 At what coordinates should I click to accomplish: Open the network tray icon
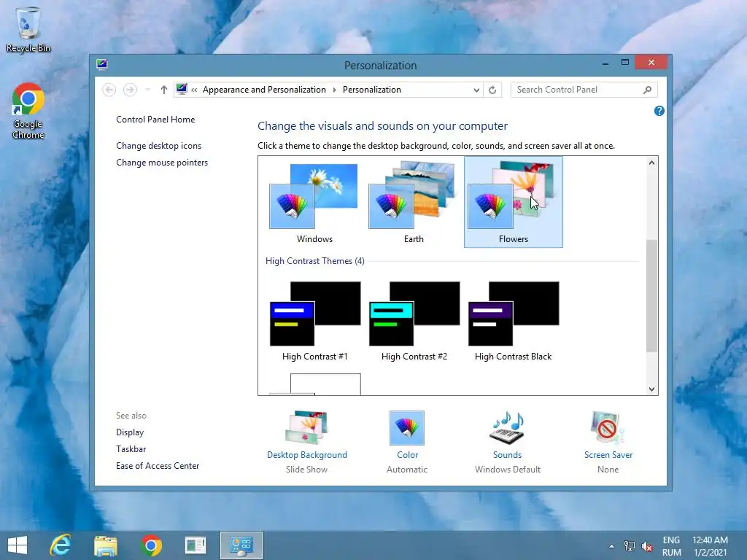coord(630,546)
